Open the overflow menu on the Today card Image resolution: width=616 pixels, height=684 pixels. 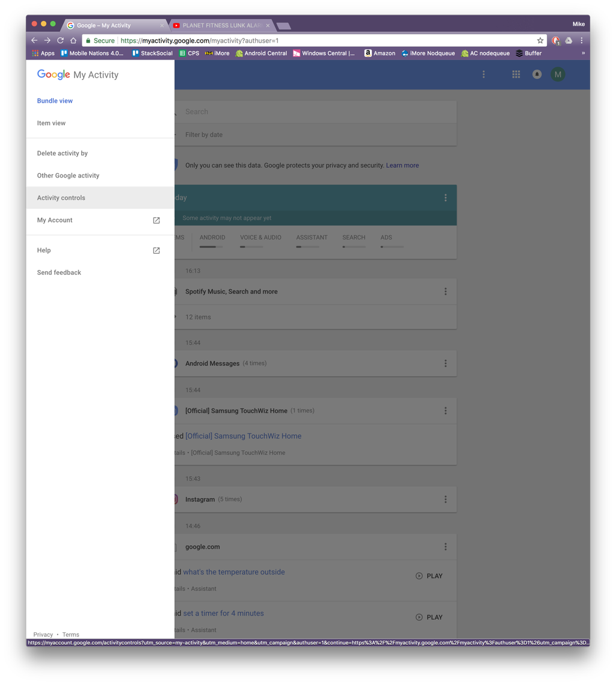(446, 197)
